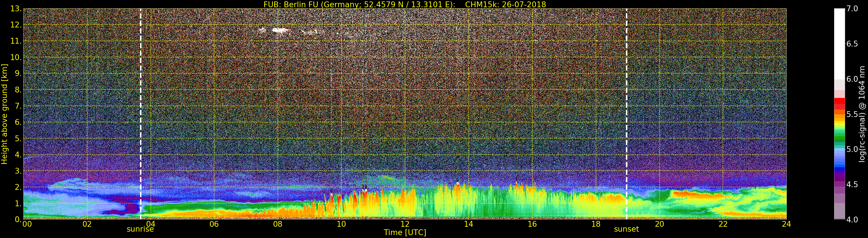Click the '6.5' colorbar tick label
Screen dimensions: 868x238
coord(852,44)
